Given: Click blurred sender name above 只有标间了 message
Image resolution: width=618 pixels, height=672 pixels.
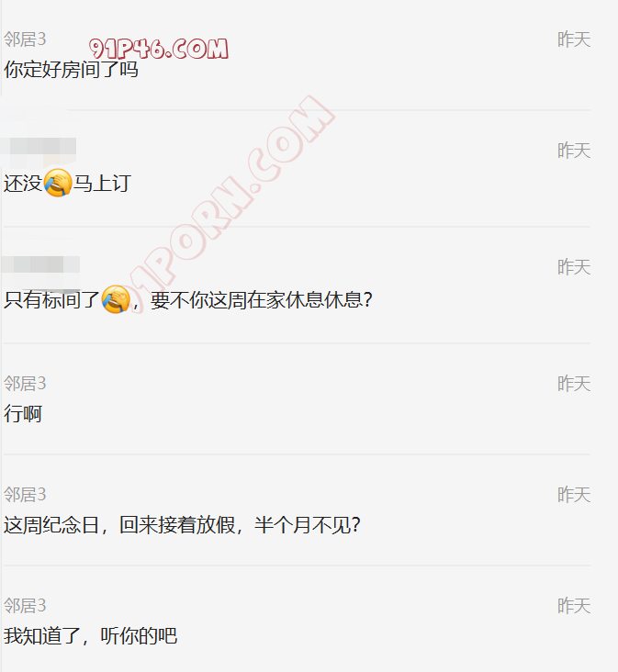Looking at the screenshot, I should tap(40, 266).
